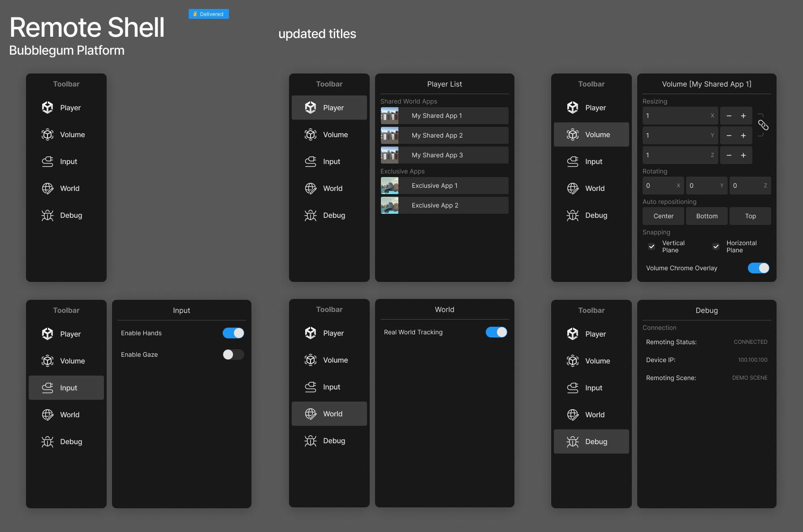Click the Center auto repositioning button
Image resolution: width=803 pixels, height=532 pixels.
(663, 216)
